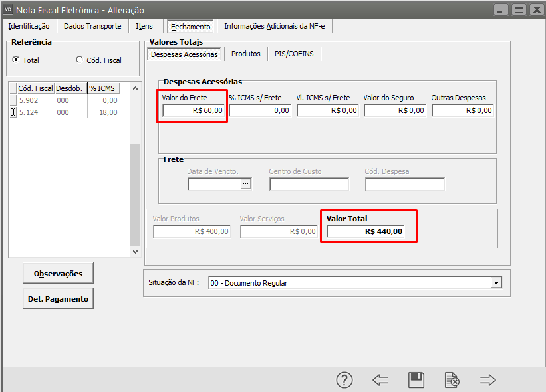Click the Observações button
Screen dimensions: 546x392
click(x=58, y=273)
